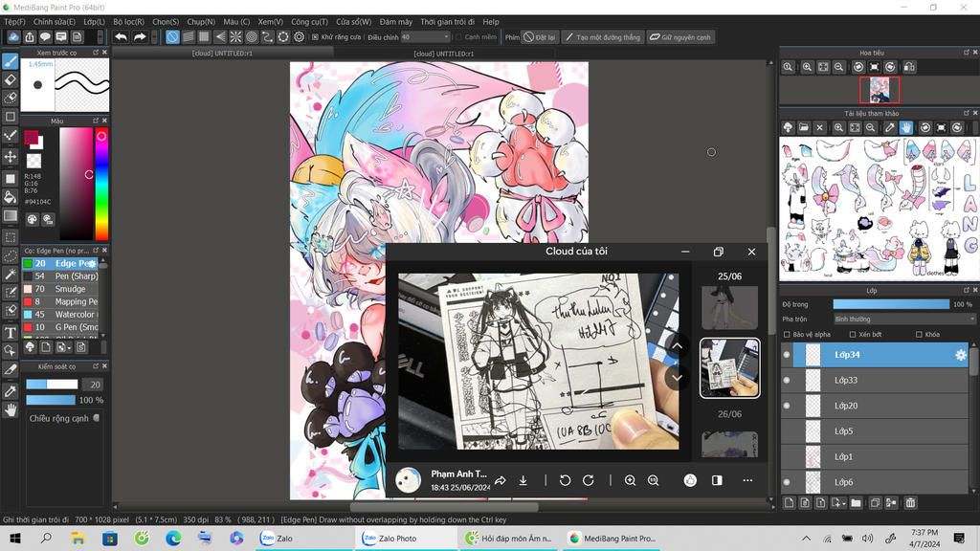Enable Khóa layer lock checkbox

point(919,334)
